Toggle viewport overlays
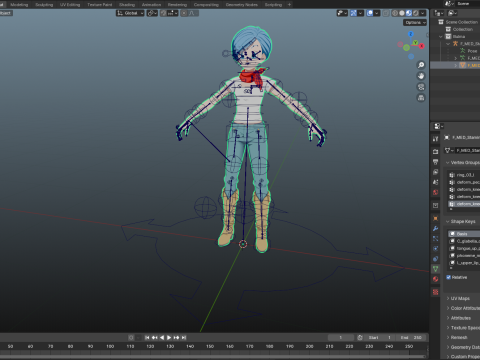Screen dimensions: 480x360 click(x=370, y=13)
